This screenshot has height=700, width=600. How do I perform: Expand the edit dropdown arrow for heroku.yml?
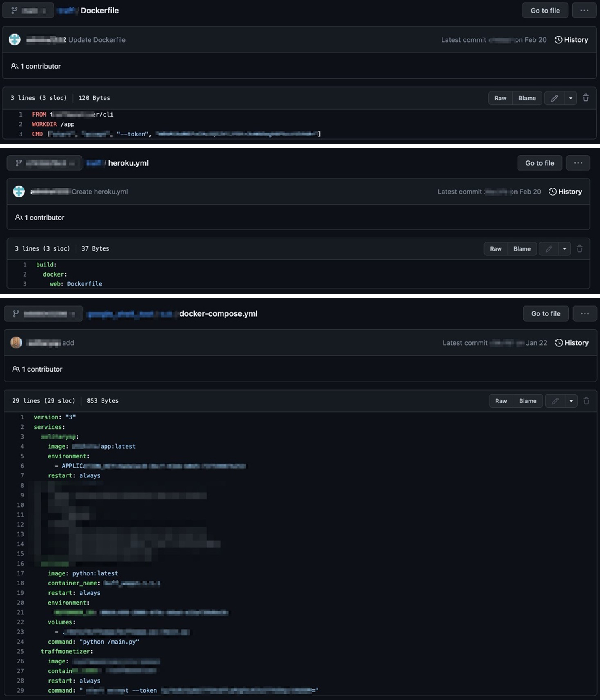pyautogui.click(x=564, y=249)
